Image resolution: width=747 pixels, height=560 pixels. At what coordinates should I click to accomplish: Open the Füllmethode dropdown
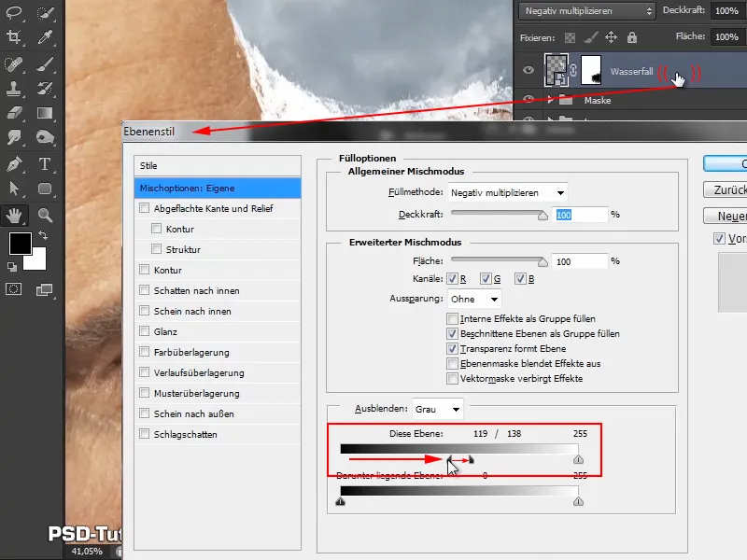[507, 193]
